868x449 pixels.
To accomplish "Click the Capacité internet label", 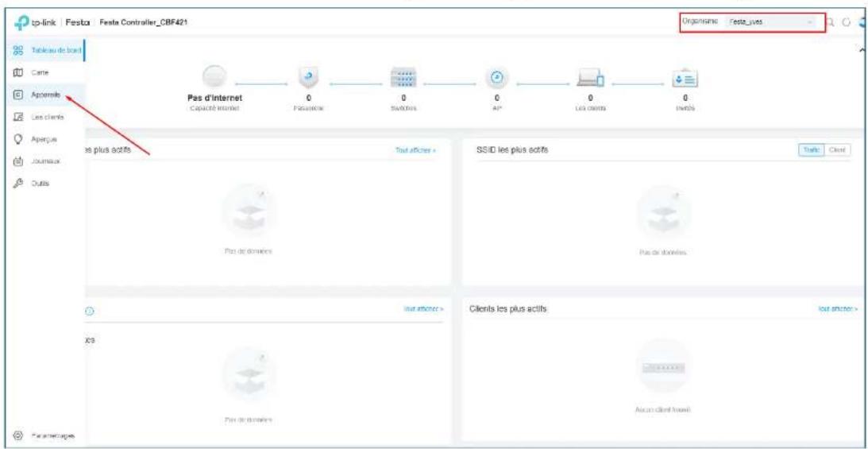I will pyautogui.click(x=216, y=109).
